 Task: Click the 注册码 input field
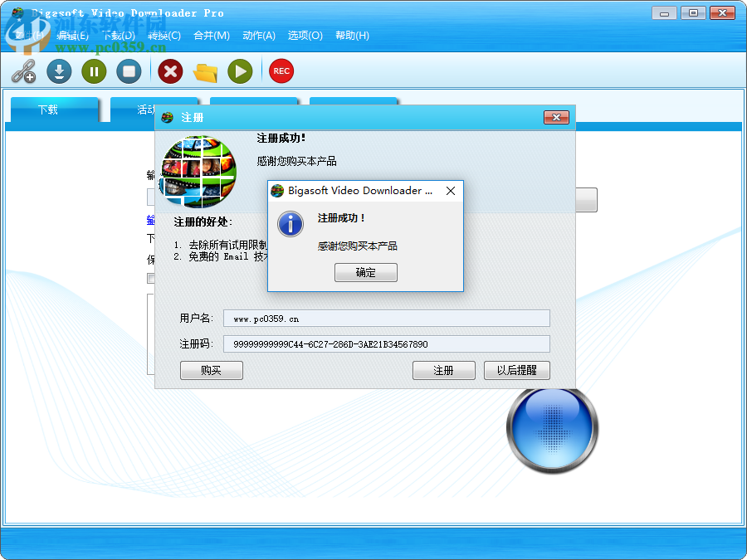(387, 343)
